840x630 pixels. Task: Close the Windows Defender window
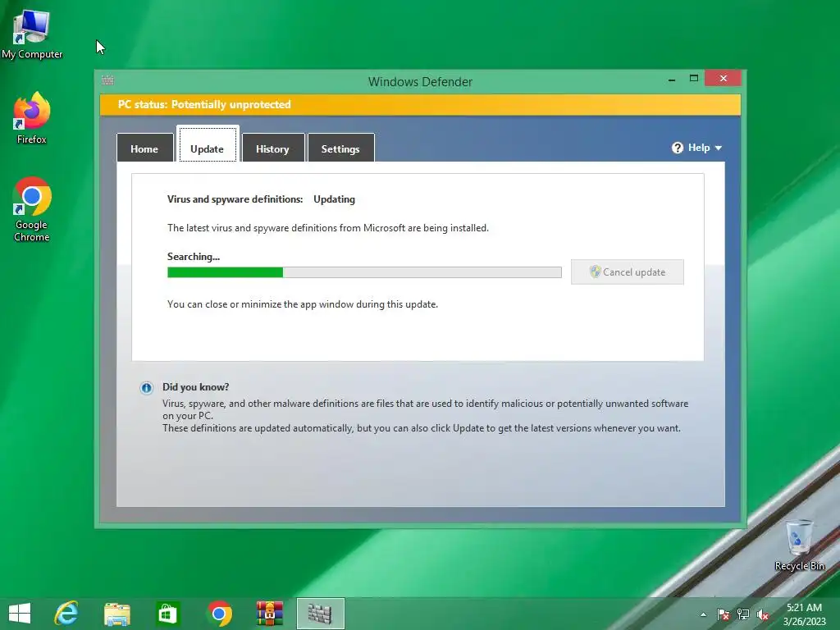point(724,79)
